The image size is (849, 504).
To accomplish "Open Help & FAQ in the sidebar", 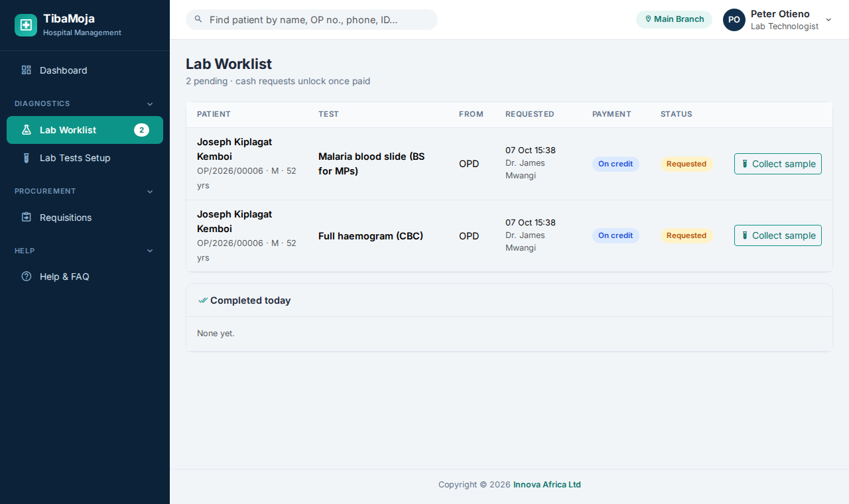I will pos(85,277).
